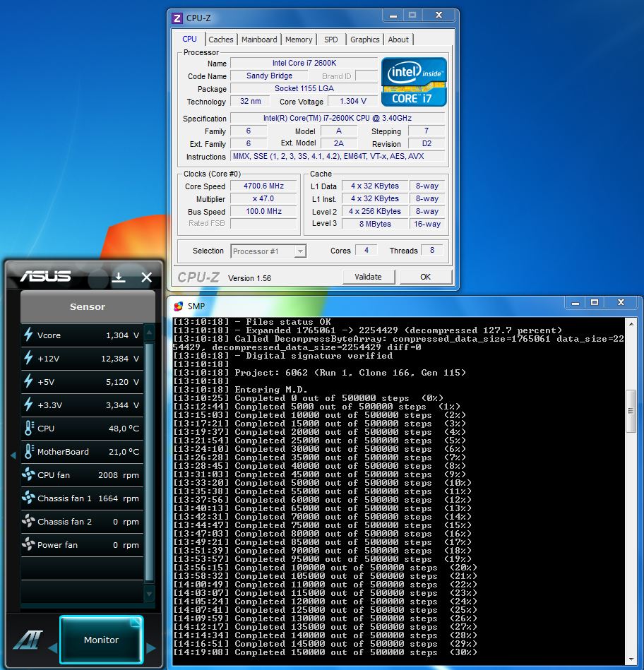The height and width of the screenshot is (670, 644).
Task: Click the CPU fan icon
Action: point(29,474)
